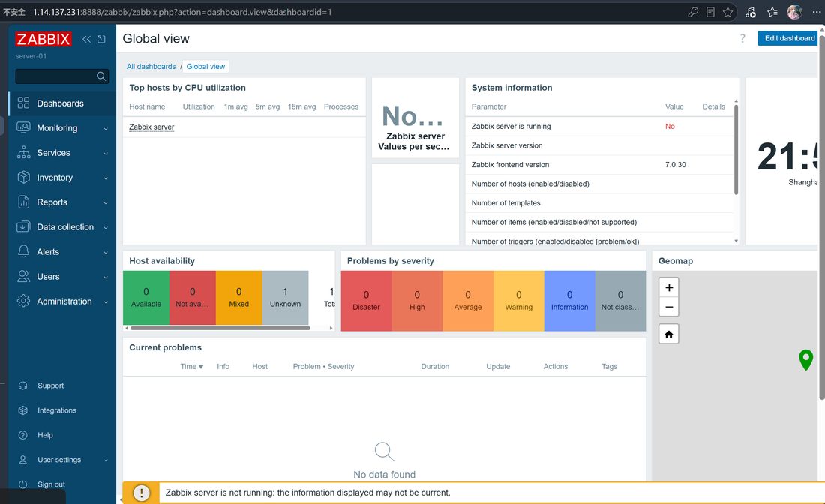Click the red Disaster severity tile
Viewport: 825px width, 504px height.
pyautogui.click(x=366, y=301)
